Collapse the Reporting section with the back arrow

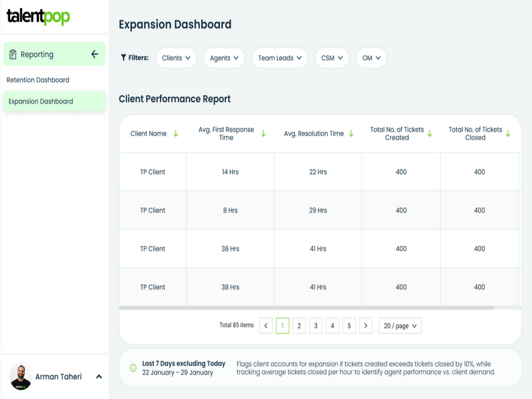tap(95, 54)
